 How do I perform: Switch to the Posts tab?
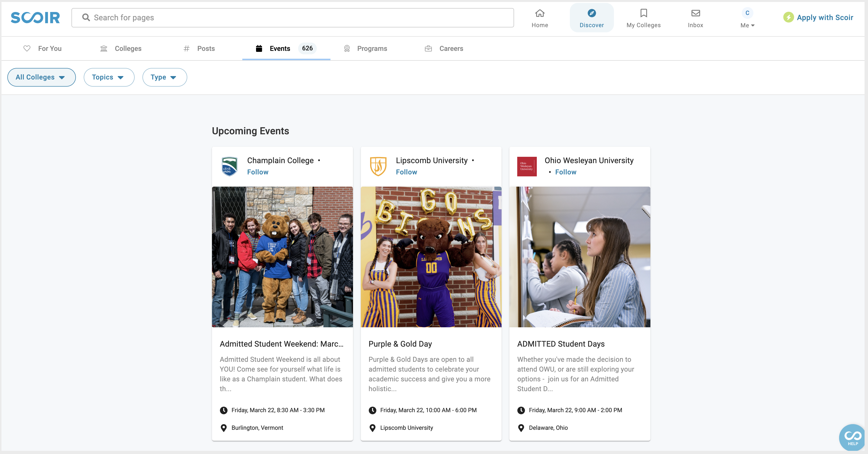point(199,48)
